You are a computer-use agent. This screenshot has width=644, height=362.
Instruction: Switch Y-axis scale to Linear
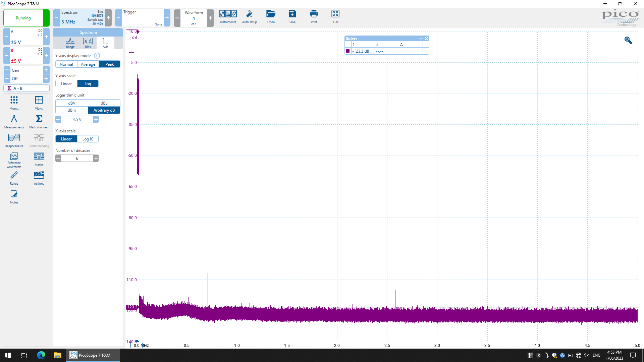(x=66, y=84)
